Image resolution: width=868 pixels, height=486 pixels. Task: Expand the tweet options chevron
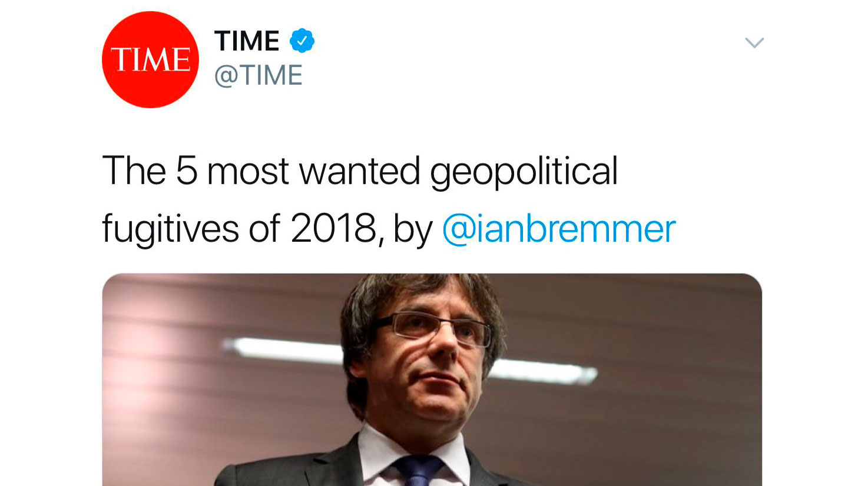coord(754,43)
